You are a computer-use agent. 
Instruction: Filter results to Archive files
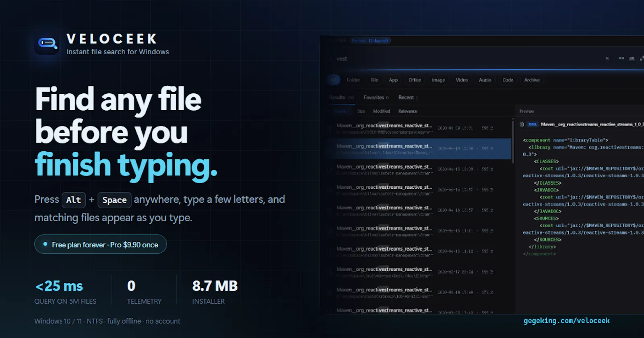click(x=532, y=80)
